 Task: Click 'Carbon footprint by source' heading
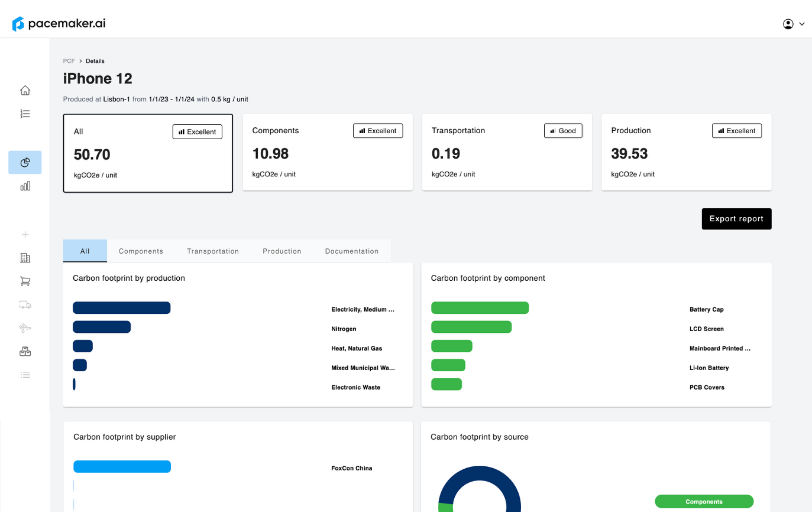click(479, 437)
